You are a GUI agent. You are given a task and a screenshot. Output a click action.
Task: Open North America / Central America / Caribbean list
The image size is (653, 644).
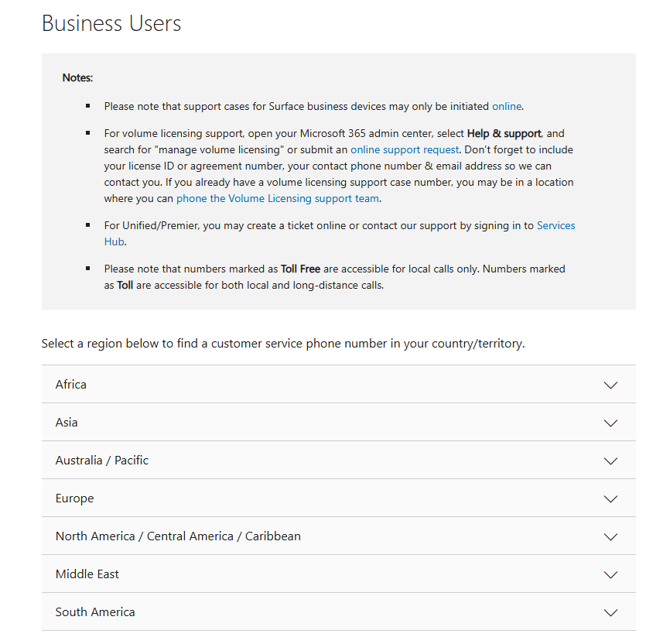click(178, 536)
